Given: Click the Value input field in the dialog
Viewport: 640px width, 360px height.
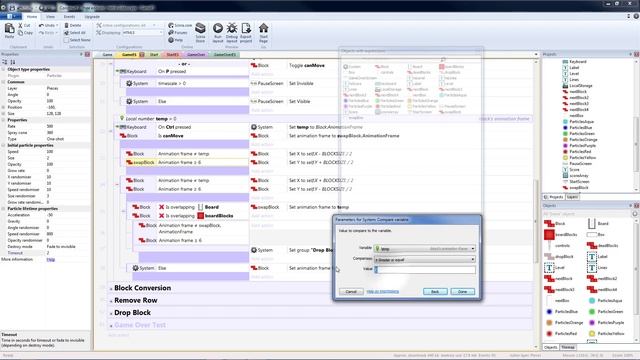Looking at the screenshot, I should (425, 270).
